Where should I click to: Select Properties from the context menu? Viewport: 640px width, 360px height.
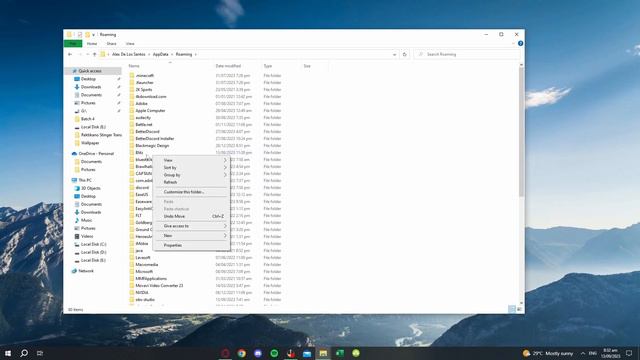191,246
